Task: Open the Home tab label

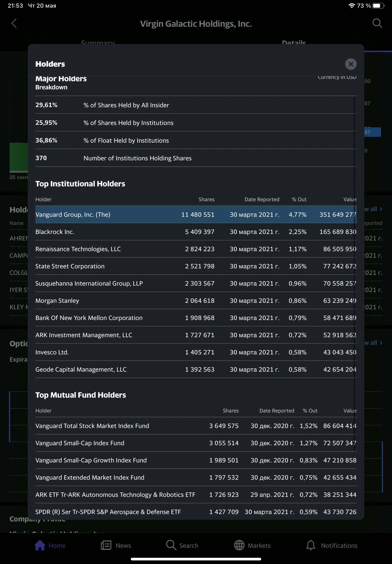Action: tap(57, 545)
